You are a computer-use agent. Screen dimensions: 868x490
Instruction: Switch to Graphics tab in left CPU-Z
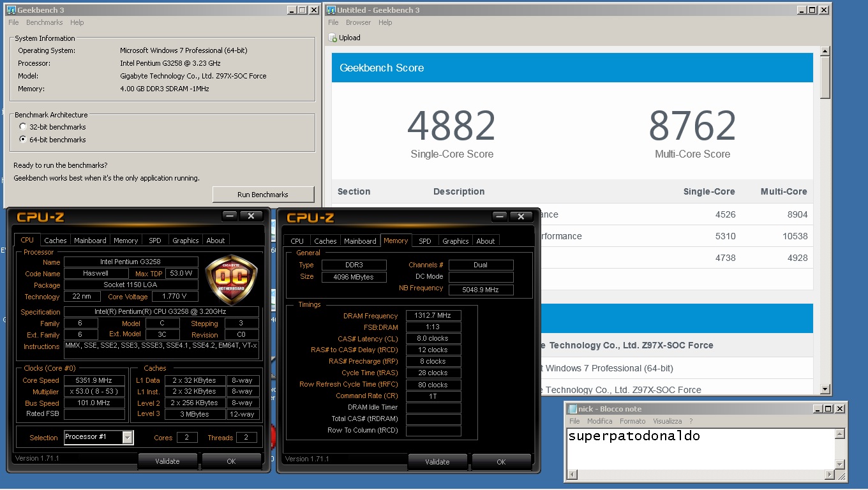tap(186, 241)
